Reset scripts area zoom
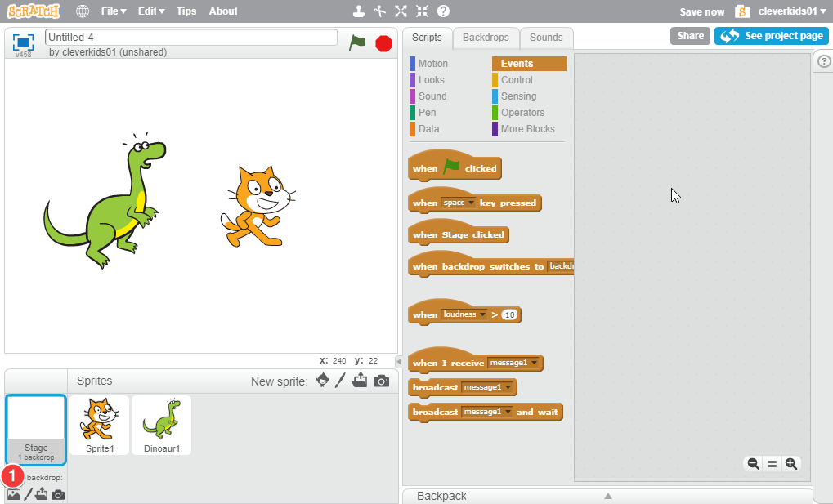 [772, 464]
